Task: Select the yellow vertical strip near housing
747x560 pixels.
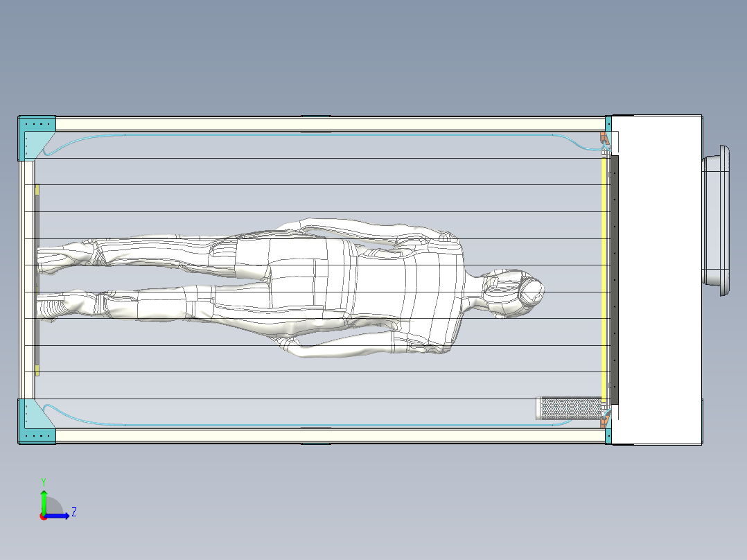Action: click(x=604, y=279)
